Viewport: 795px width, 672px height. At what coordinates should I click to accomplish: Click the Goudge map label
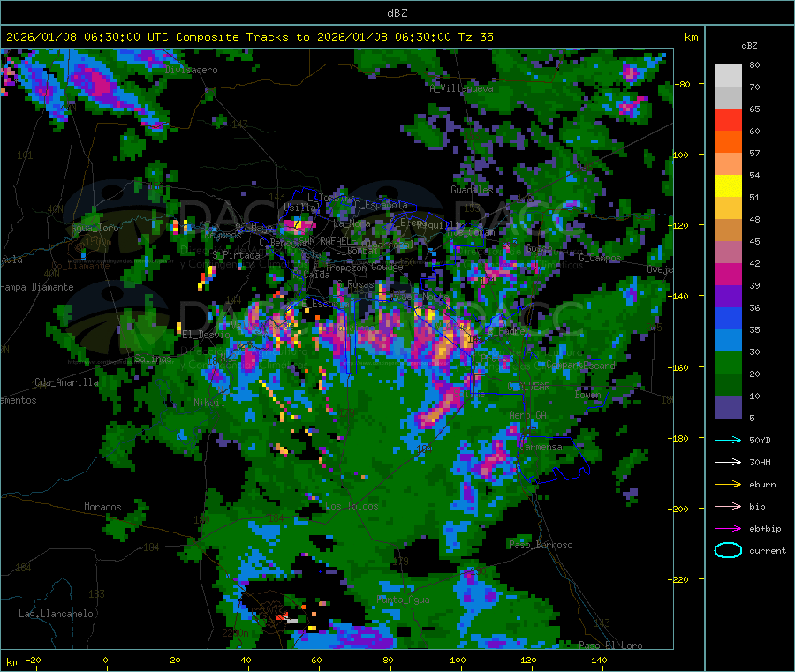(x=387, y=267)
